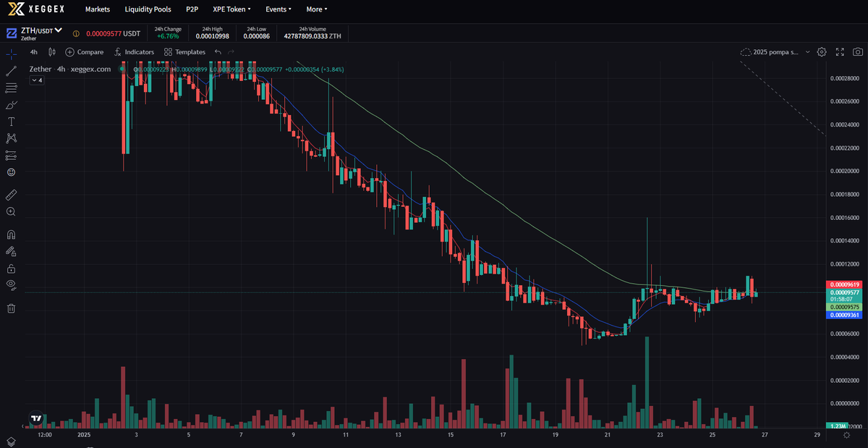
Task: Click the market status dot in legend
Action: coord(121,69)
